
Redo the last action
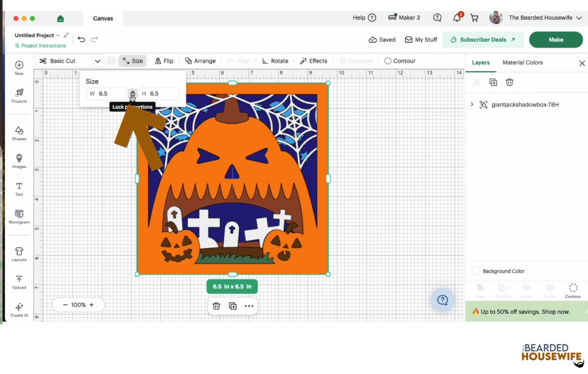(94, 39)
